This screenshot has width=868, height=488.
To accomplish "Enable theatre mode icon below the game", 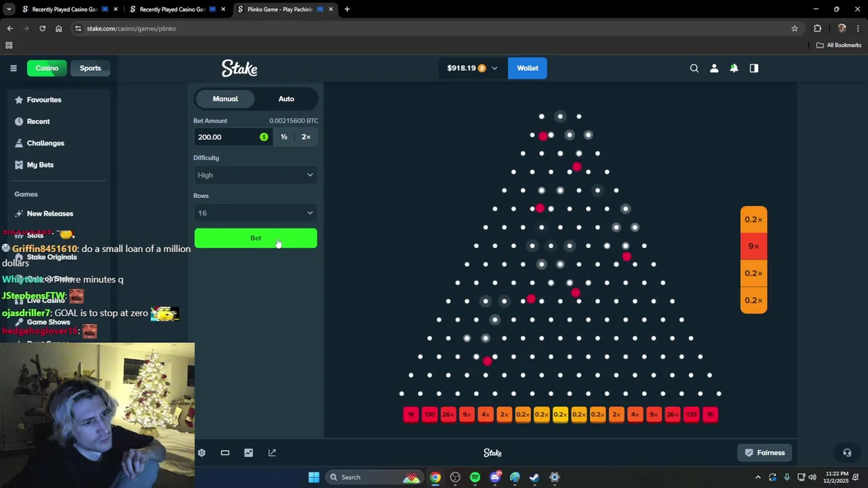I will click(225, 453).
